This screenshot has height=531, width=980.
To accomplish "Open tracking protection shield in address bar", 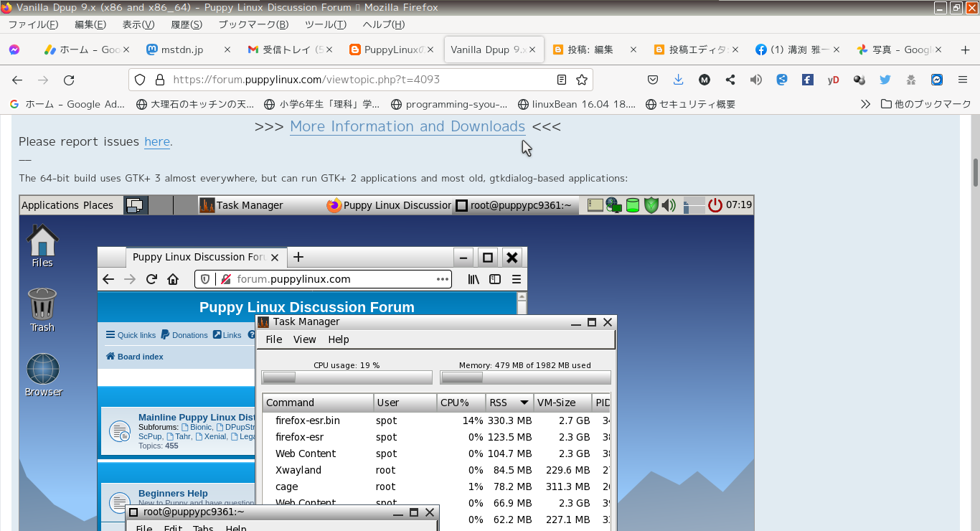I will 141,80.
